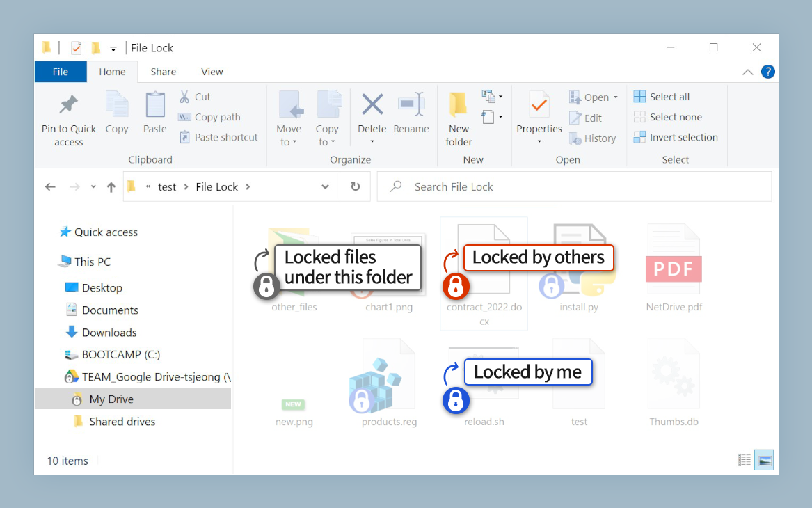Click Invert selection in the ribbon
The width and height of the screenshot is (812, 508).
(x=683, y=137)
